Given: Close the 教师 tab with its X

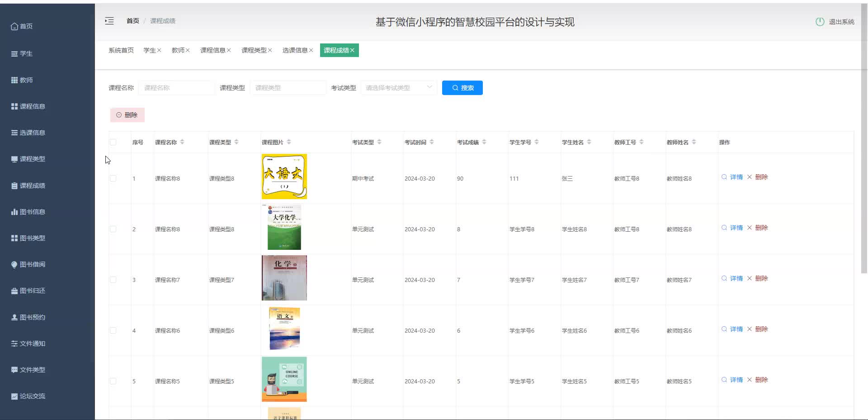Looking at the screenshot, I should 188,50.
